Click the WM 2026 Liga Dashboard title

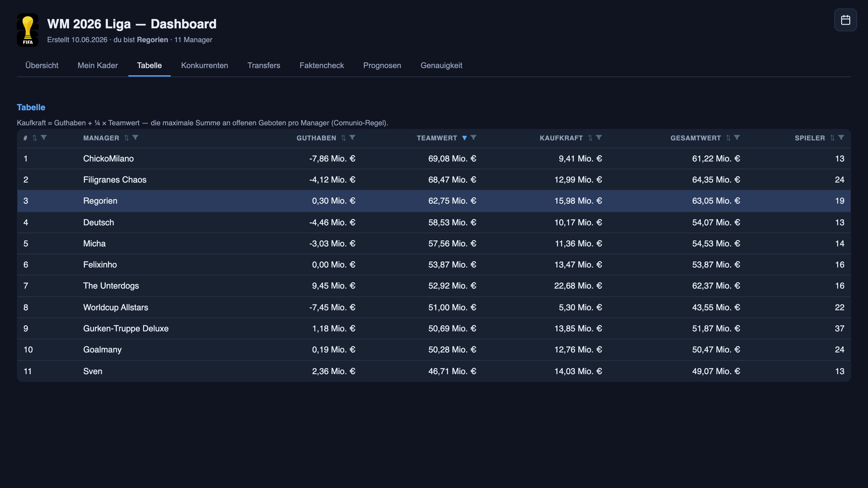click(x=132, y=24)
